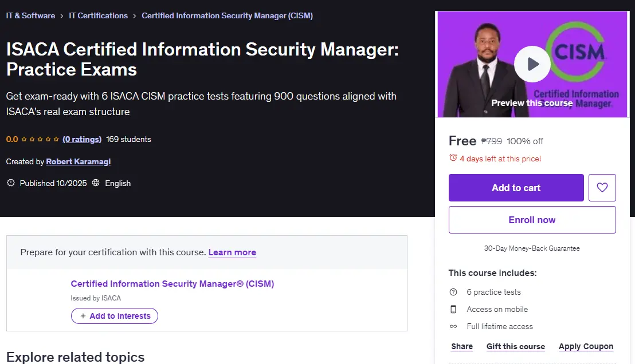Click the struck-through original price ₱799

(x=491, y=141)
